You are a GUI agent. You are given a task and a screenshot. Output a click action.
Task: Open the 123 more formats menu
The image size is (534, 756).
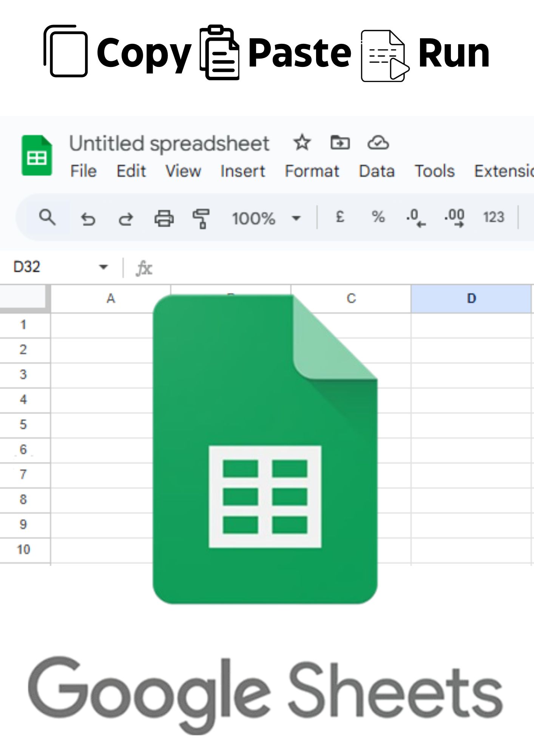click(494, 217)
